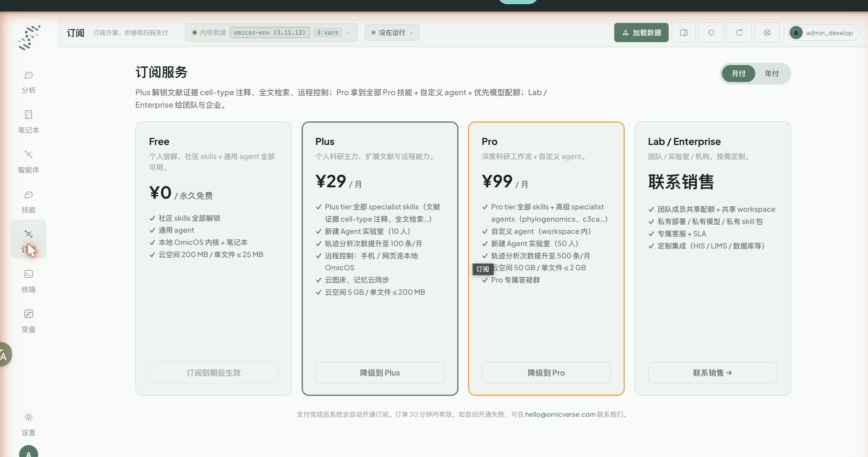The image size is (868, 457).
Task: Click the Plus plan title
Action: 325,142
